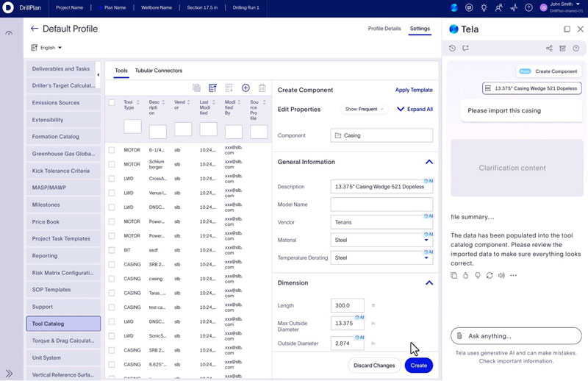Open more options for Tela response

513,275
